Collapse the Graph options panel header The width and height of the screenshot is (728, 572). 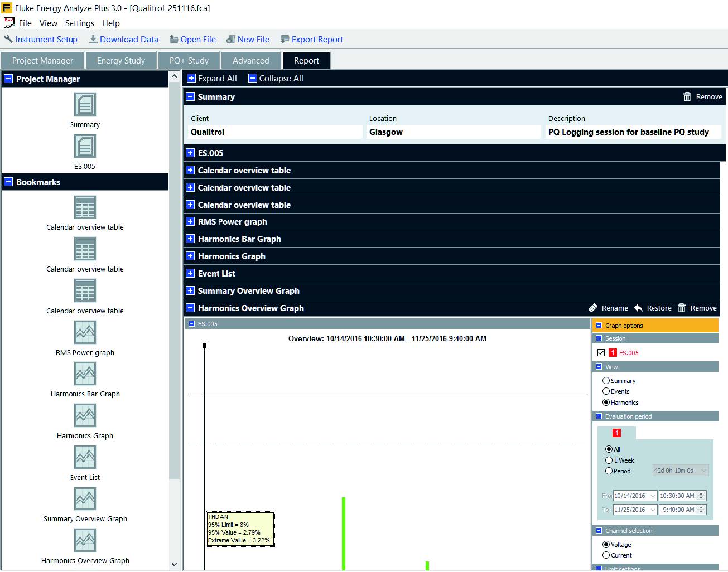click(599, 325)
